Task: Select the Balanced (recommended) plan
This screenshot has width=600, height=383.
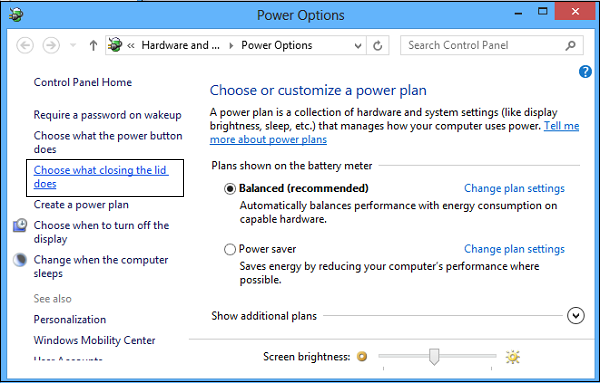Action: pos(230,189)
